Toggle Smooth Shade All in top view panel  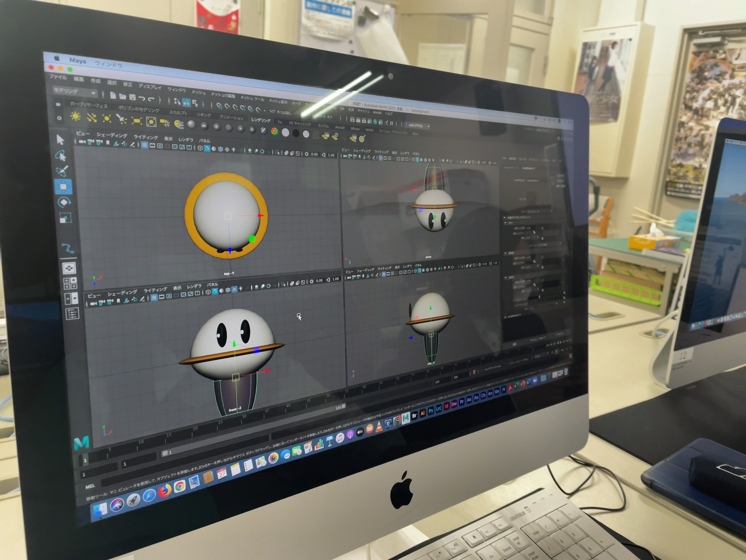[x=207, y=148]
